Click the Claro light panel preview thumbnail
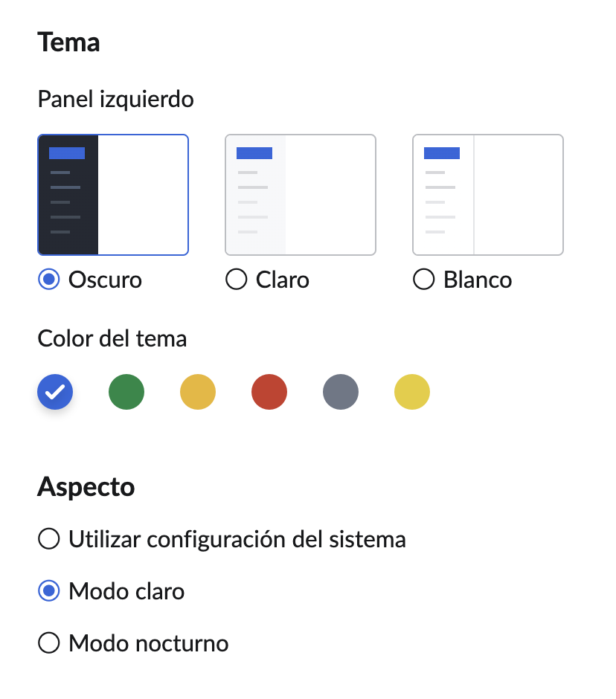Screen dimensions: 616x699 [x=301, y=195]
